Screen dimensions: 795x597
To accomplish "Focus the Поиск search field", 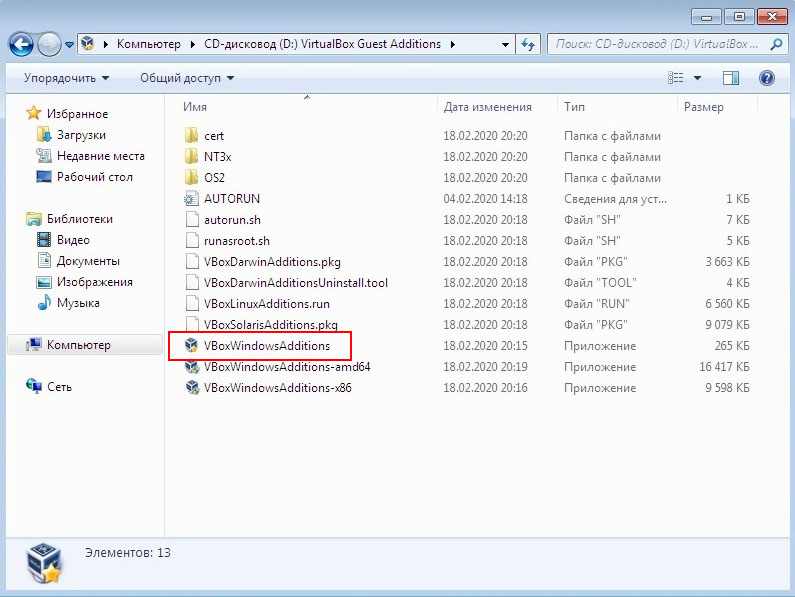I will [x=657, y=44].
